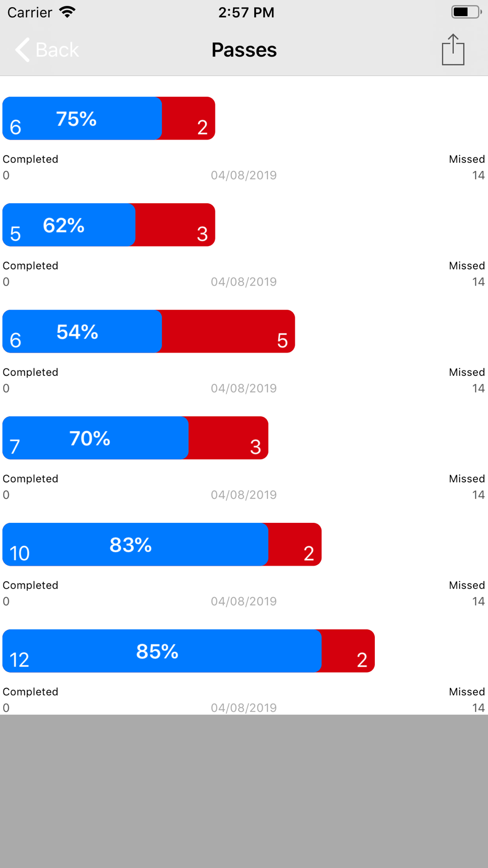The height and width of the screenshot is (868, 488).
Task: Tap the 54% blue completed bar
Action: coord(82,331)
